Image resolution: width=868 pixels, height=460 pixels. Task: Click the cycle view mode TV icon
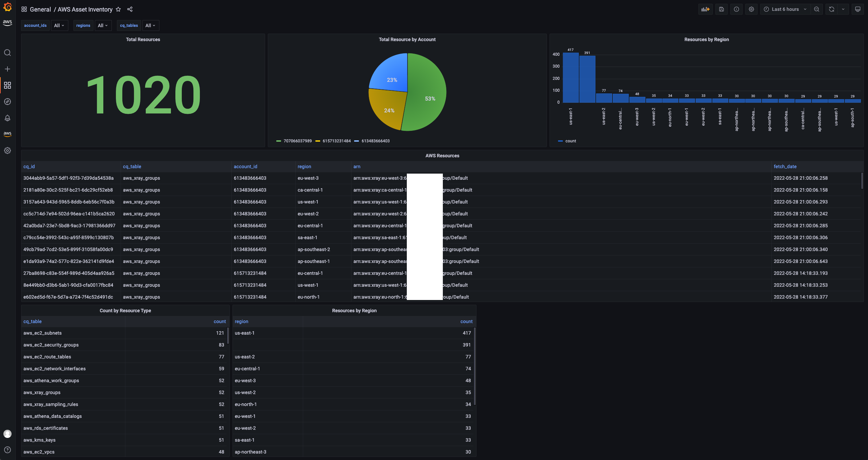858,9
